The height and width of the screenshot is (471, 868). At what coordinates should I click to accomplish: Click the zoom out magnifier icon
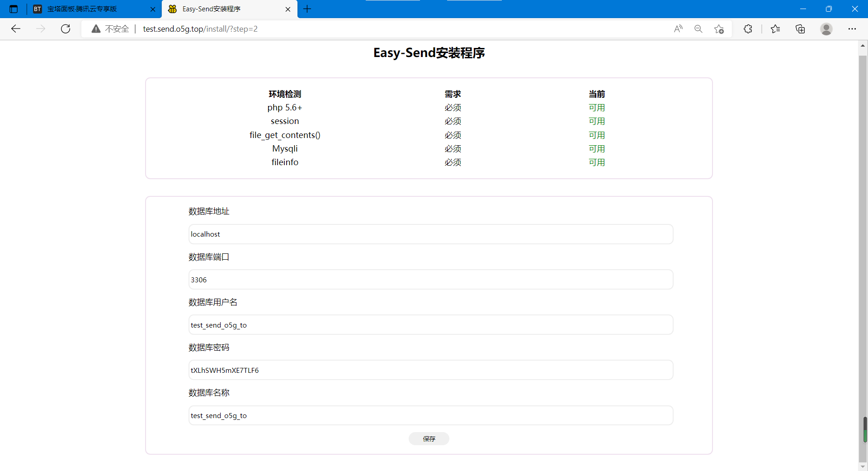point(698,29)
